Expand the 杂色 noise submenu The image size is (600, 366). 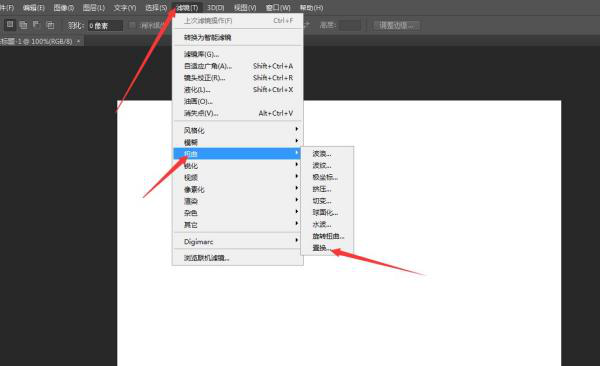(238, 213)
